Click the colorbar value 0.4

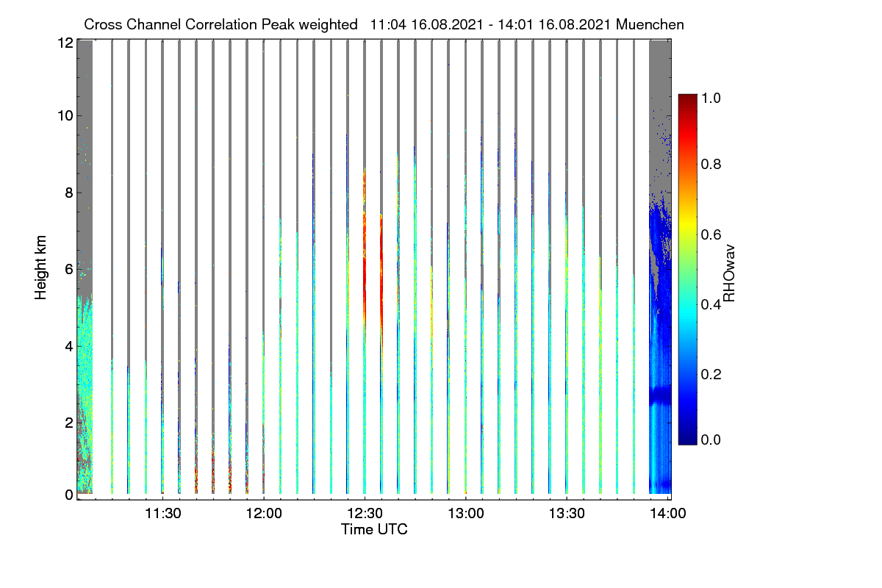tap(711, 304)
